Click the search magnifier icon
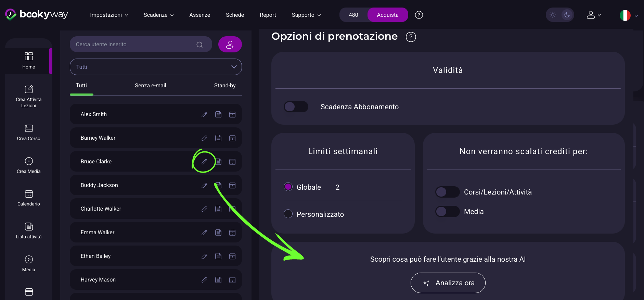 coord(199,45)
